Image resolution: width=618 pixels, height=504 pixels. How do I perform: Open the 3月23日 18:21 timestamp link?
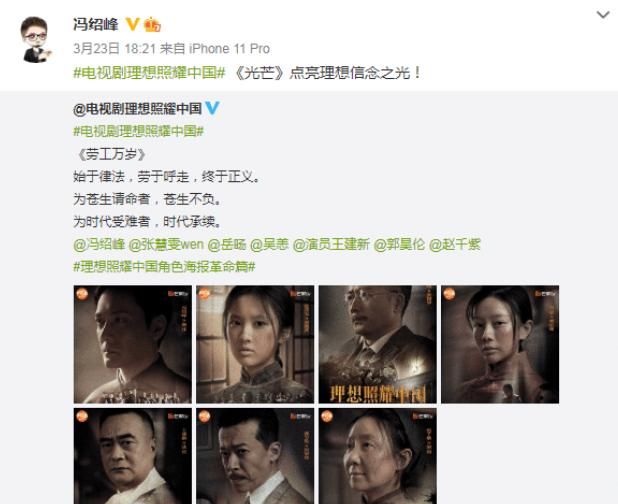point(115,48)
